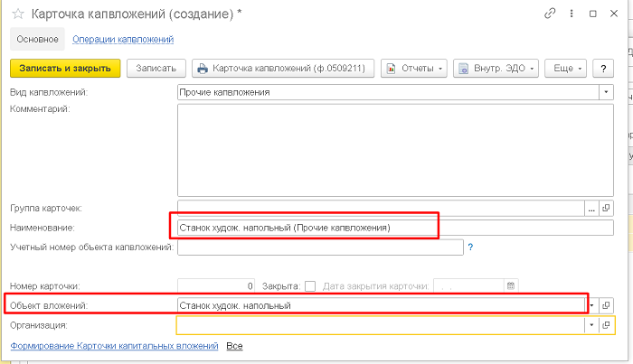Open calendar for Дата закрытия карточки
This screenshot has height=364, width=633.
[x=511, y=285]
